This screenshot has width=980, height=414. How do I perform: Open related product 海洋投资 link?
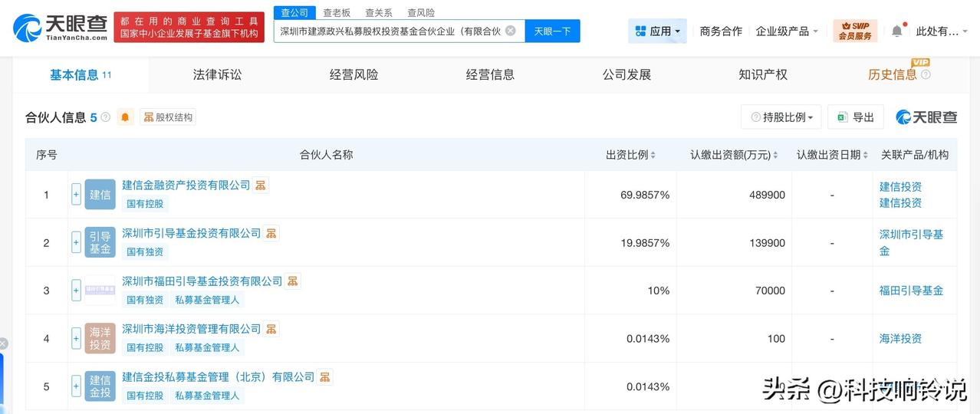tap(900, 338)
